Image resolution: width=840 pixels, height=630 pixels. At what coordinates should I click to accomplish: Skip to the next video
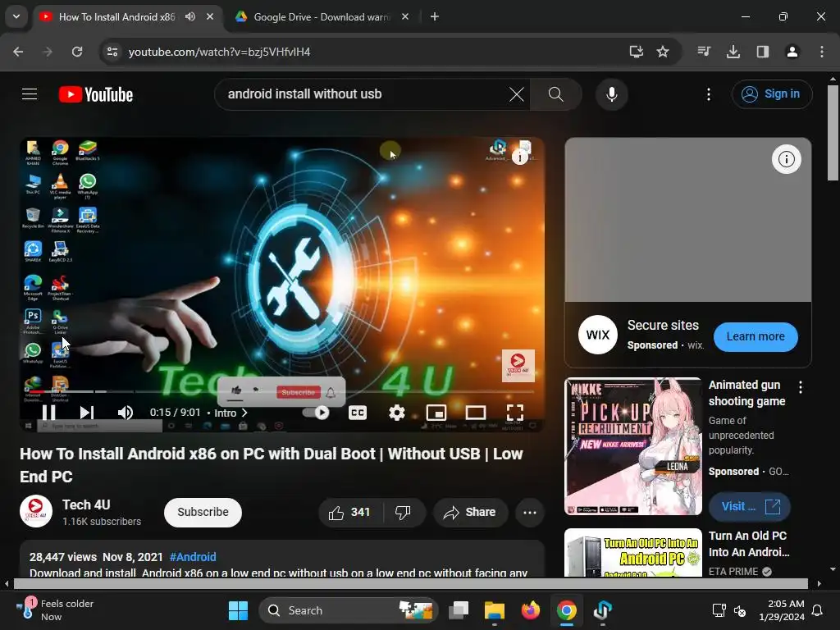pyautogui.click(x=87, y=413)
